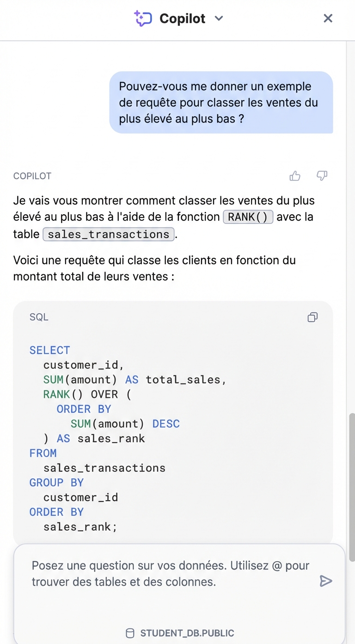Click the vertical scrollbar thumb
This screenshot has width=355, height=644.
click(351, 487)
